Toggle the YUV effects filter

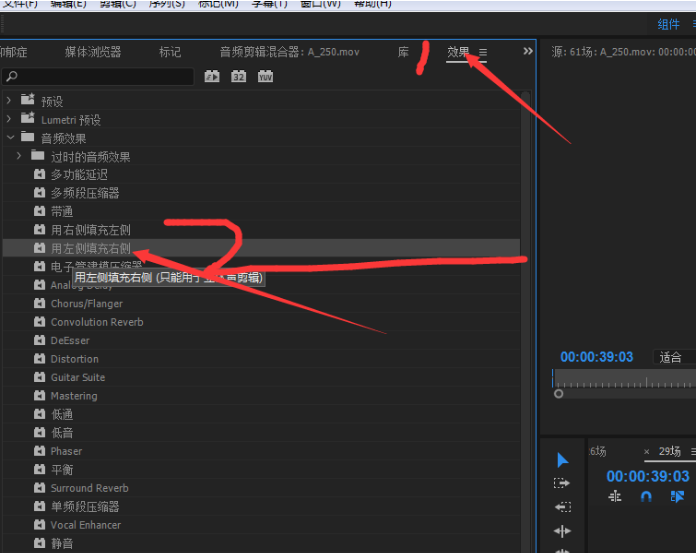point(265,76)
